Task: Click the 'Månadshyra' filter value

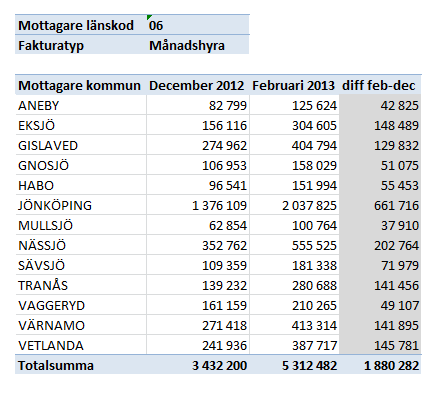Action: point(187,46)
